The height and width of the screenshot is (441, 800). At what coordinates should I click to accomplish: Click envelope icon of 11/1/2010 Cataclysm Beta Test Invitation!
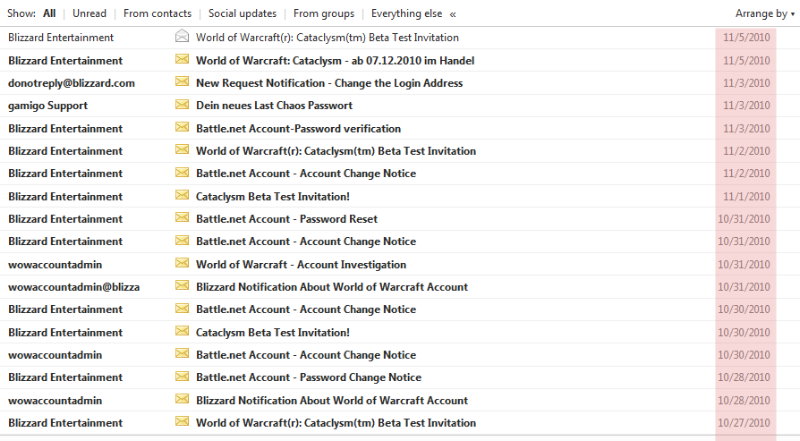(182, 195)
